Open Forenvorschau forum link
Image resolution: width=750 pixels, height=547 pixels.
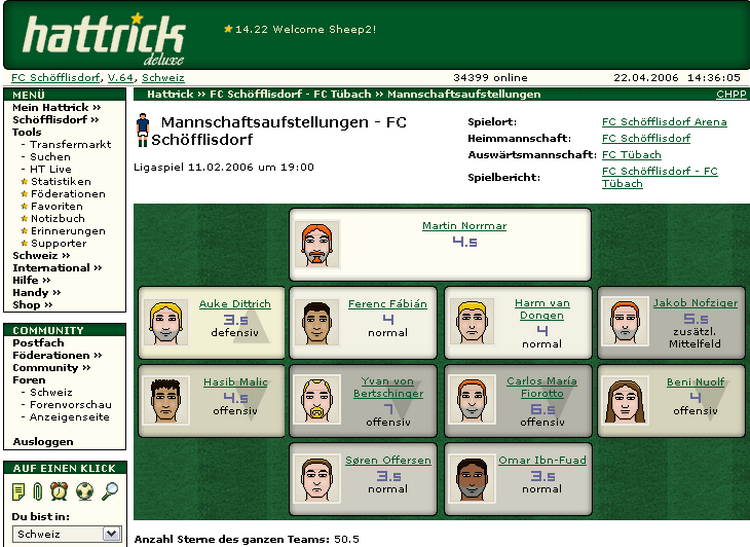[x=70, y=405]
